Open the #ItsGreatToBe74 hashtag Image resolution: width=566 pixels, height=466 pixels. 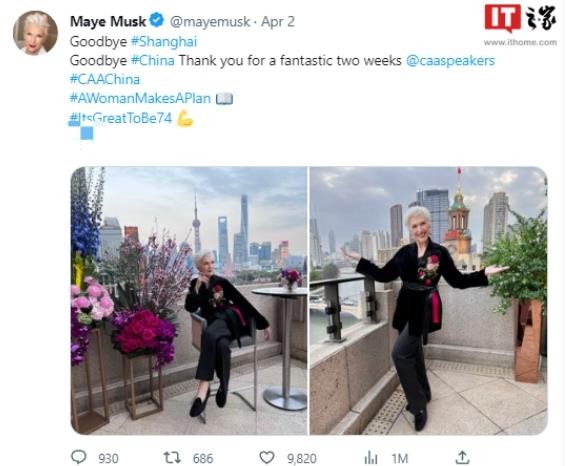pos(121,118)
